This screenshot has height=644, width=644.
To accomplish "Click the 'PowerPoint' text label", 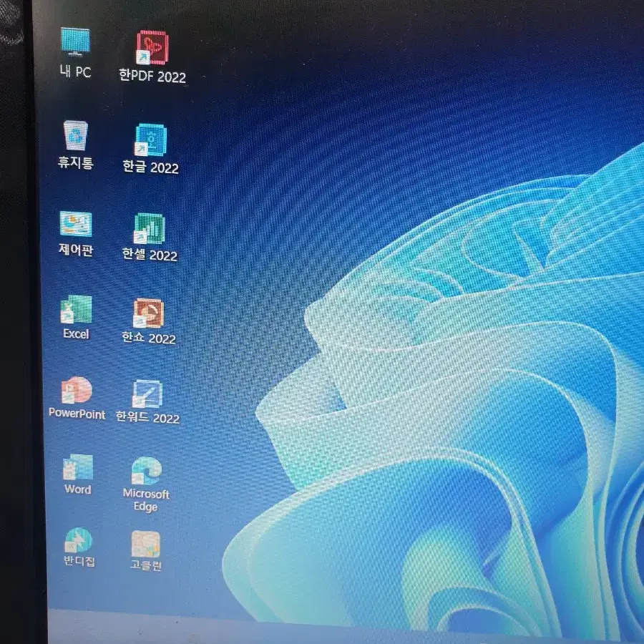I will (77, 413).
